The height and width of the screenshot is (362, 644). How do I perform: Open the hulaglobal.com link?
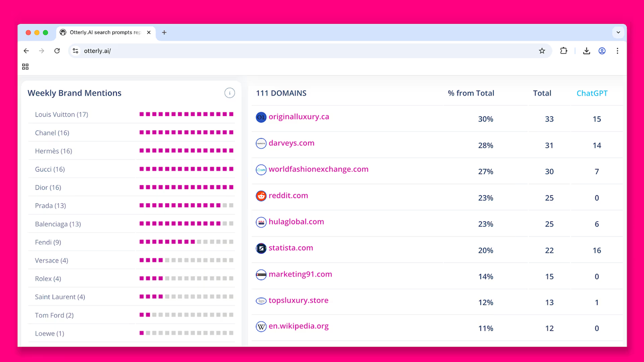pos(296,222)
